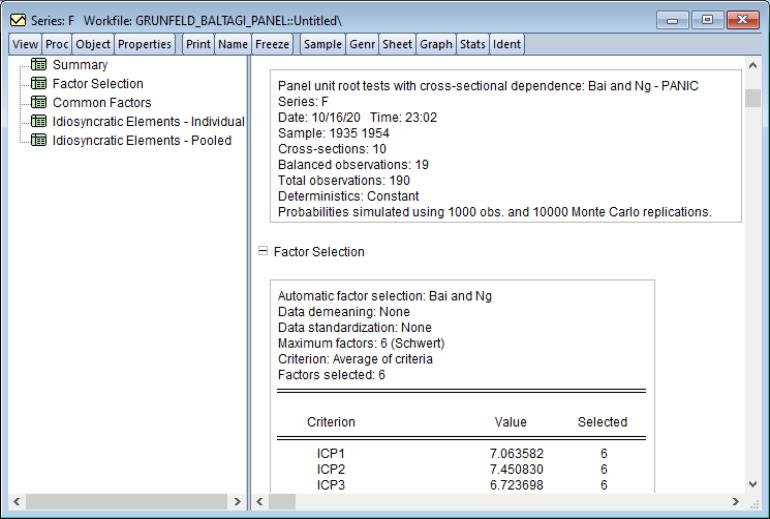The width and height of the screenshot is (770, 519).
Task: Select Common Factors in the tree
Action: (102, 103)
